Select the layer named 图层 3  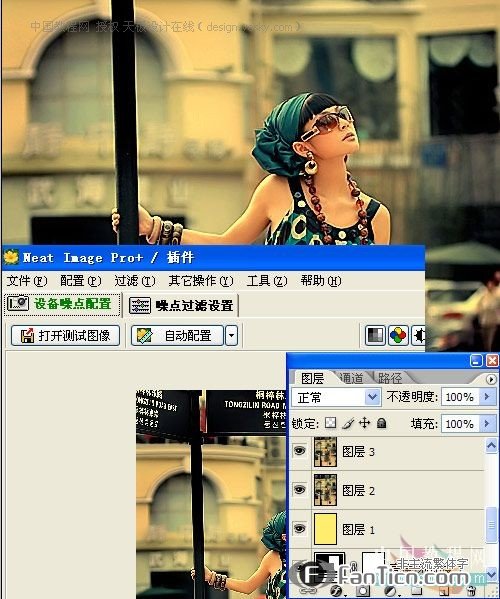(x=358, y=452)
